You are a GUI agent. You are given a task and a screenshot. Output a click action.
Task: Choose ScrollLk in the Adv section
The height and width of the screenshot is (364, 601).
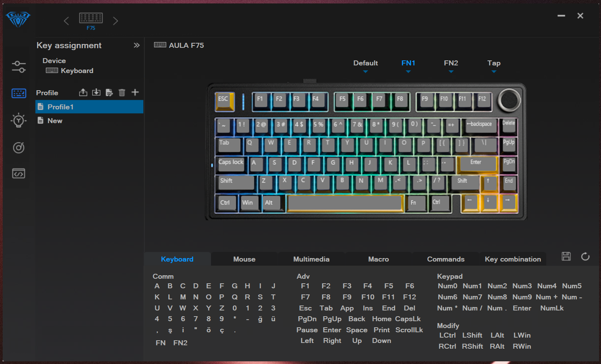[409, 330]
